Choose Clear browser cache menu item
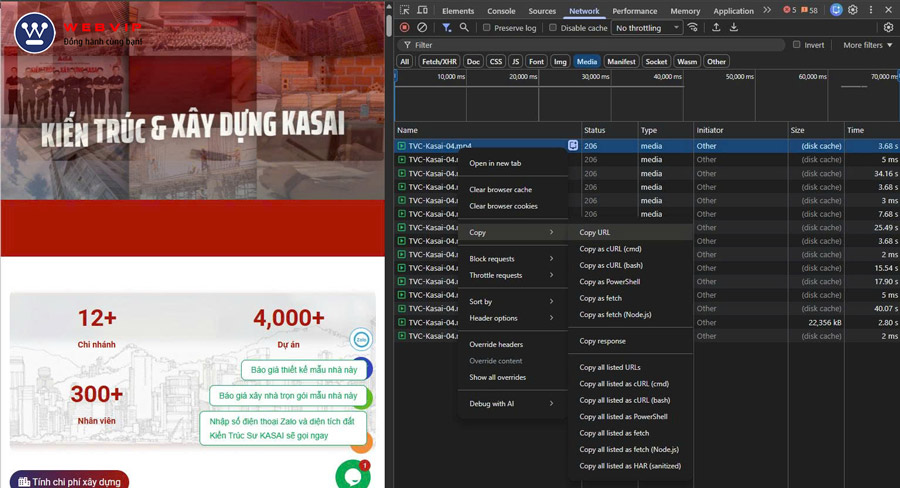The height and width of the screenshot is (488, 900). pos(511,189)
